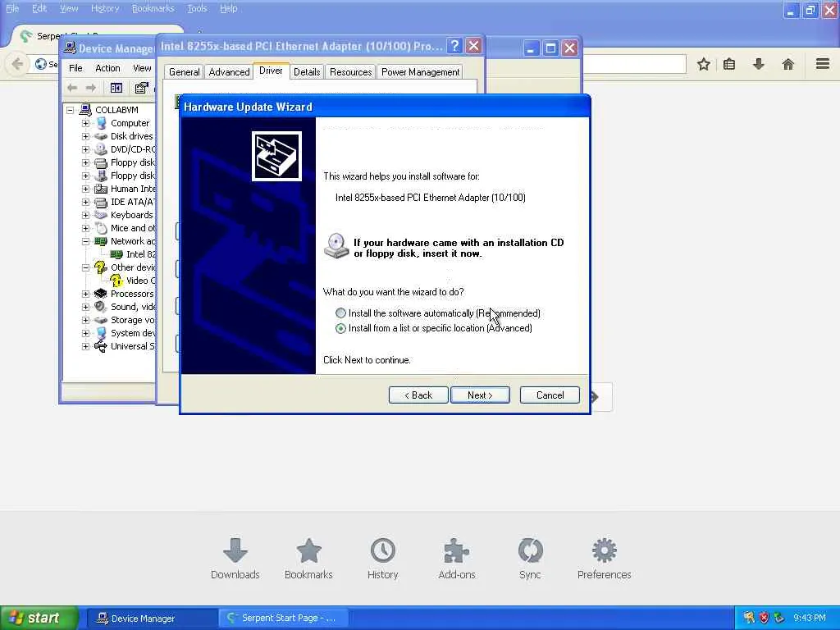Click the System devices icon
The image size is (840, 630).
coord(101,333)
